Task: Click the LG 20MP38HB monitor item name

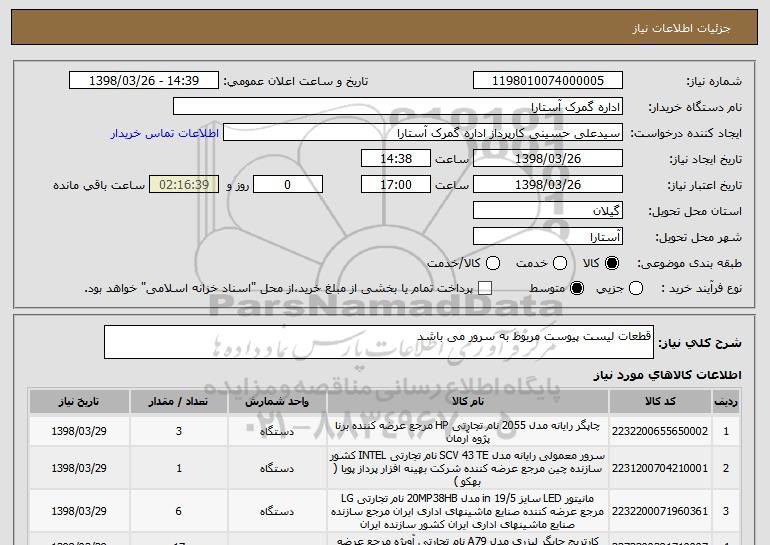Action: [x=468, y=511]
